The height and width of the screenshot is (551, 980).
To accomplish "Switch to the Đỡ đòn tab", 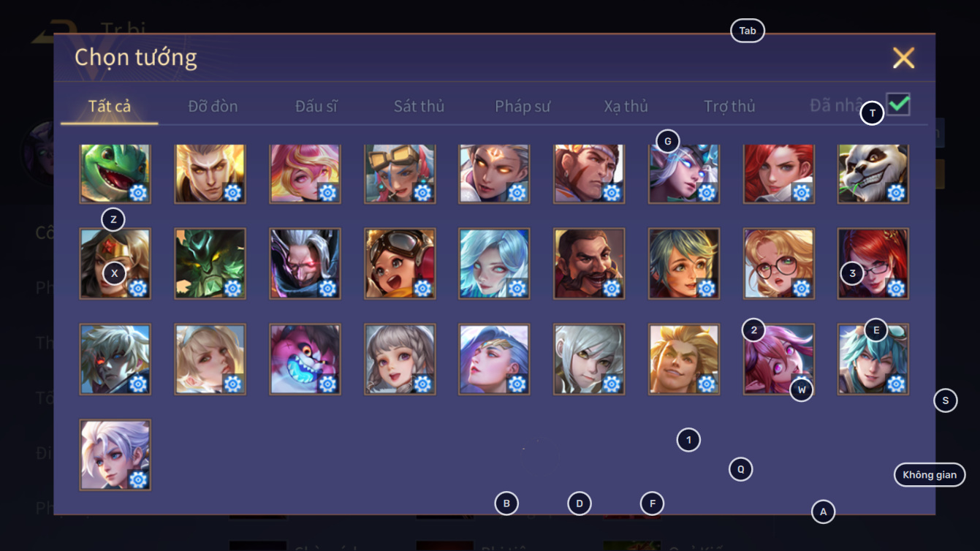I will point(213,106).
